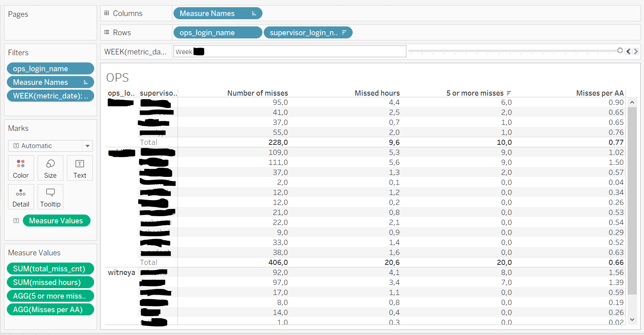The image size is (644, 335).
Task: Click Misses per AA value 1.56
Action: [616, 272]
